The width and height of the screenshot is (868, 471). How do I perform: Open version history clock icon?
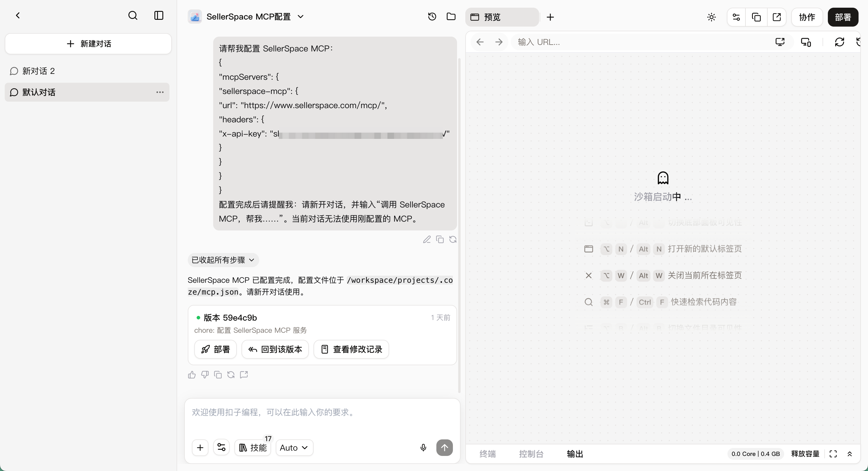coord(432,17)
